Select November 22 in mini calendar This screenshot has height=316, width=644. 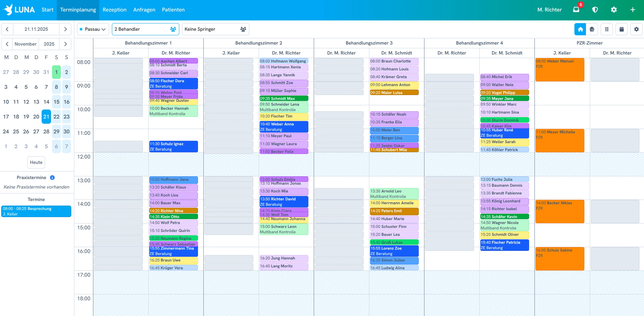[56, 117]
